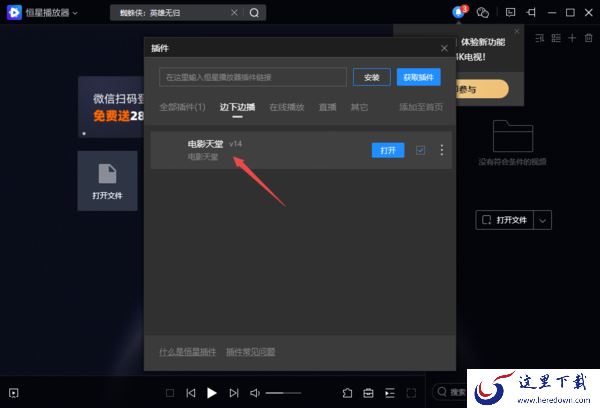Click the pin-on-top icon in title bar
The width and height of the screenshot is (600, 408).
pyautogui.click(x=531, y=13)
